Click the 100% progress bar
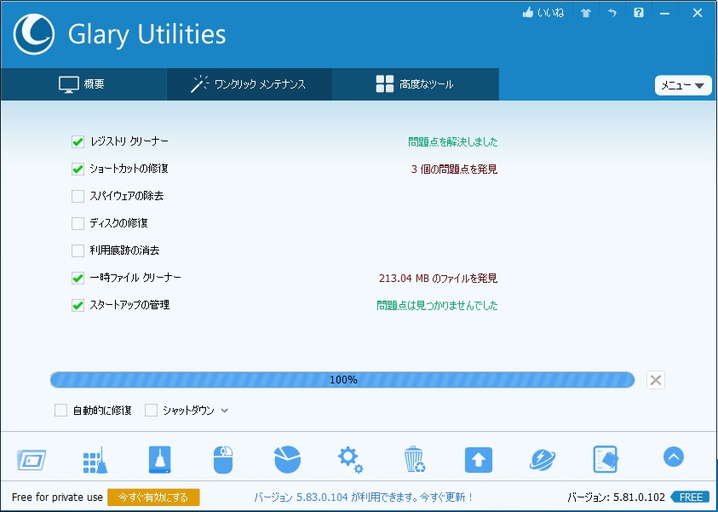 click(x=343, y=380)
